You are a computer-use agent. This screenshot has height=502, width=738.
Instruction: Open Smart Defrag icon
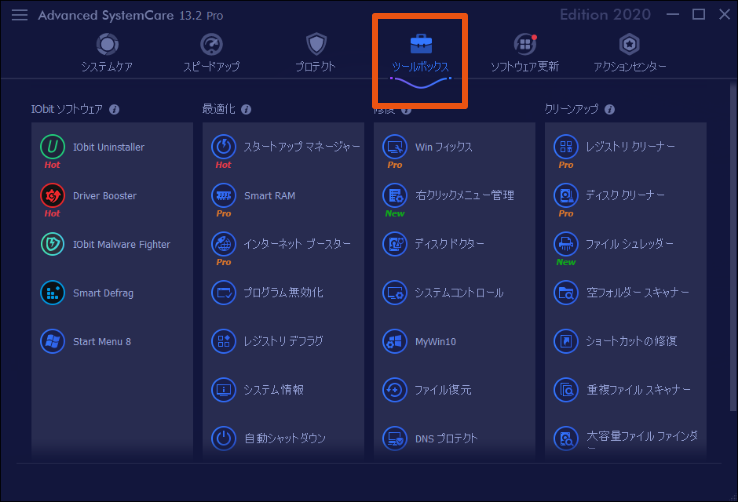pos(52,293)
